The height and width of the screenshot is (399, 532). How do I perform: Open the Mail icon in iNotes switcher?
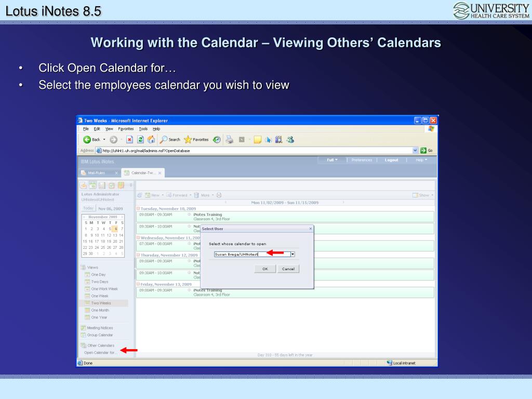point(83,185)
